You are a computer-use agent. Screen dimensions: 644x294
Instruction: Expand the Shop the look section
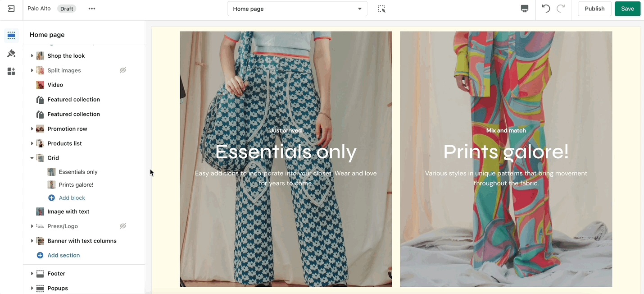32,56
